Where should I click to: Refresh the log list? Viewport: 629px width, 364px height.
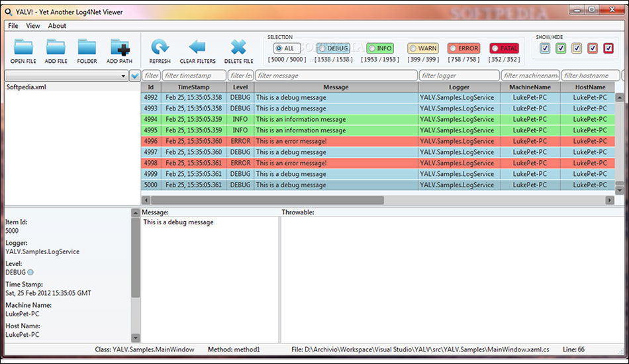pos(160,47)
